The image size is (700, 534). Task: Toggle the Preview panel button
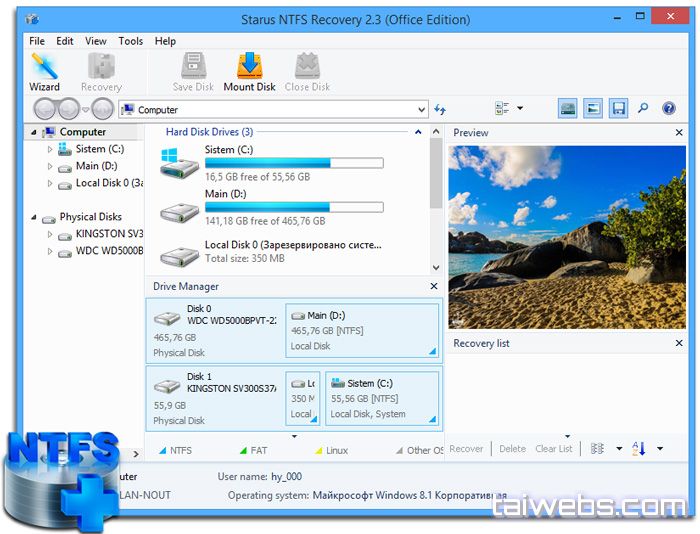593,108
